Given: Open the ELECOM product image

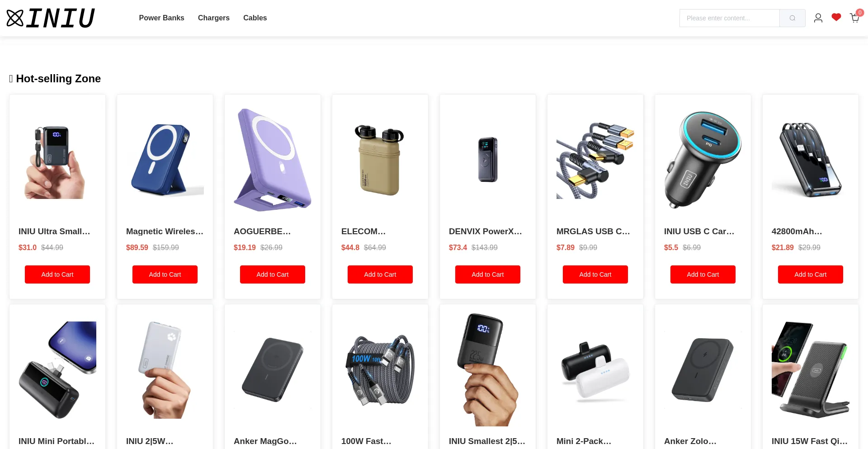Looking at the screenshot, I should (380, 160).
